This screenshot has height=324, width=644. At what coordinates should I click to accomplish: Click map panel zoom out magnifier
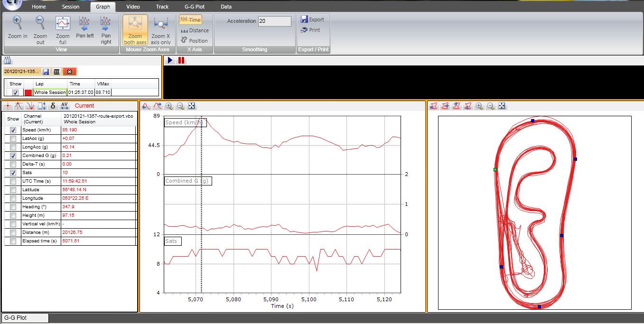coord(491,106)
